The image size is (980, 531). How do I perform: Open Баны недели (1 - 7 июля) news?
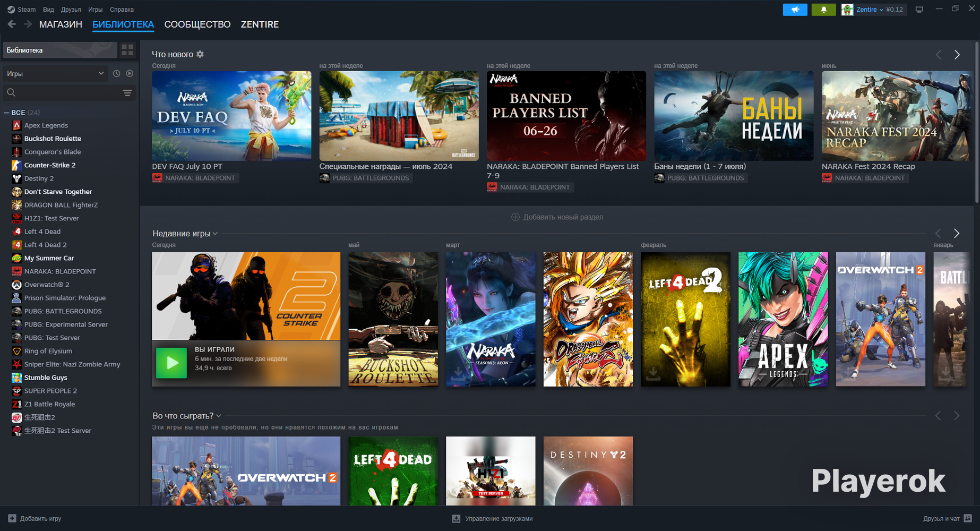[x=700, y=166]
